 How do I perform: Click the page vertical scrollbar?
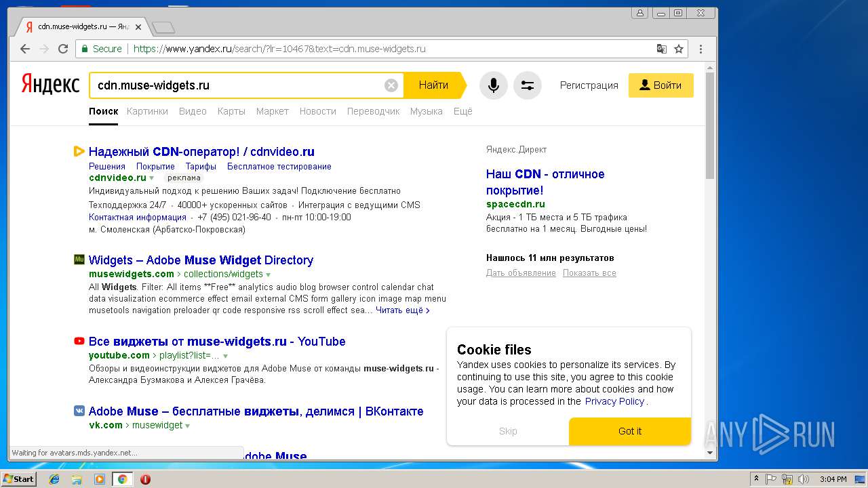coord(710,125)
